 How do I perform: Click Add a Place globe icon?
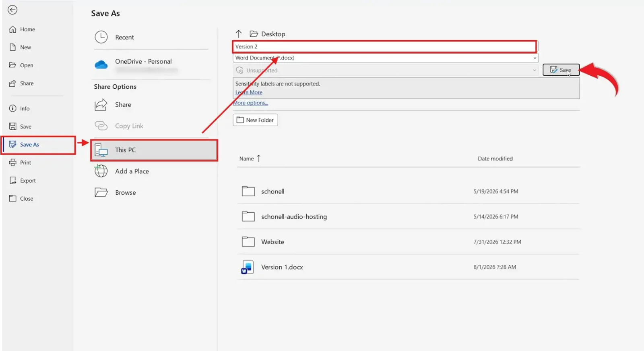pyautogui.click(x=101, y=171)
